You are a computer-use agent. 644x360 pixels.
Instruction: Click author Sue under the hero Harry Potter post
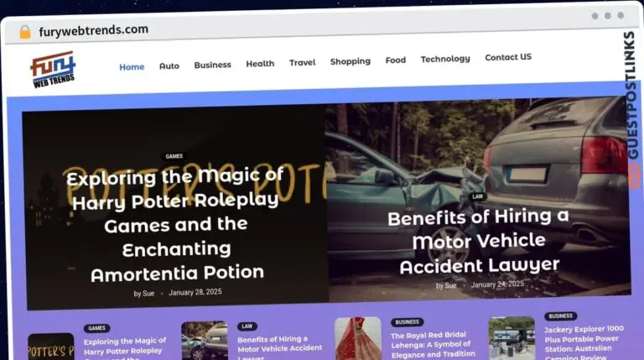148,294
